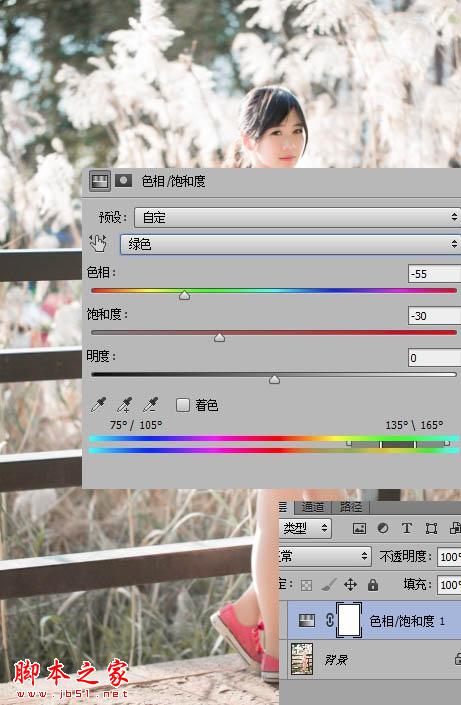The width and height of the screenshot is (461, 705).
Task: Toggle lock image pixels brush icon
Action: click(329, 585)
